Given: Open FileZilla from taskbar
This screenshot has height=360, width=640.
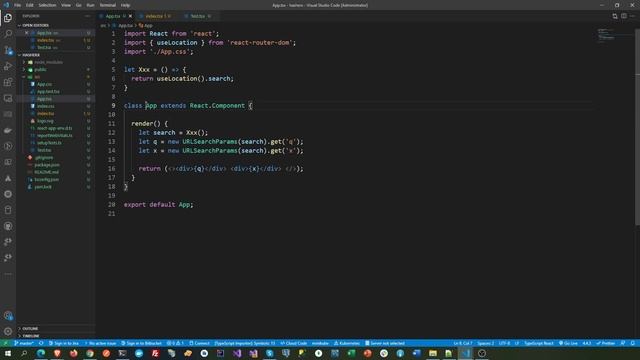Looking at the screenshot, I should click(x=155, y=353).
